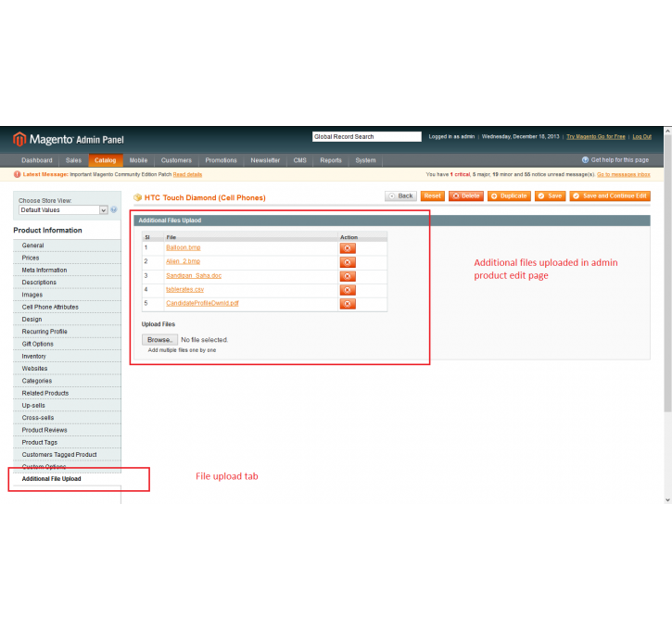672x630 pixels.
Task: Select the Related Products tab
Action: pyautogui.click(x=67, y=393)
